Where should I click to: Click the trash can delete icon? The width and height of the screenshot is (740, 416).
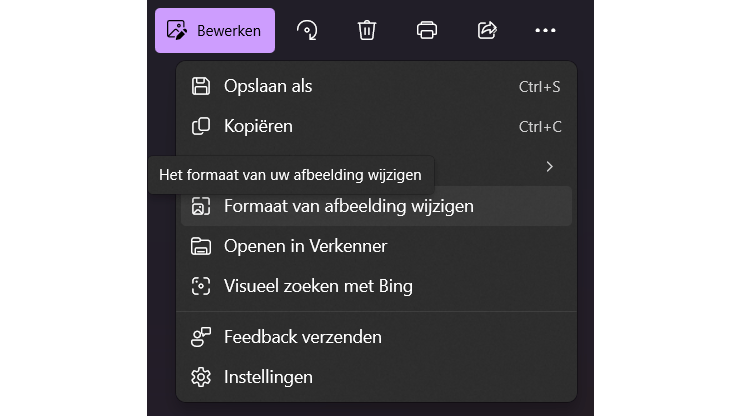click(367, 30)
